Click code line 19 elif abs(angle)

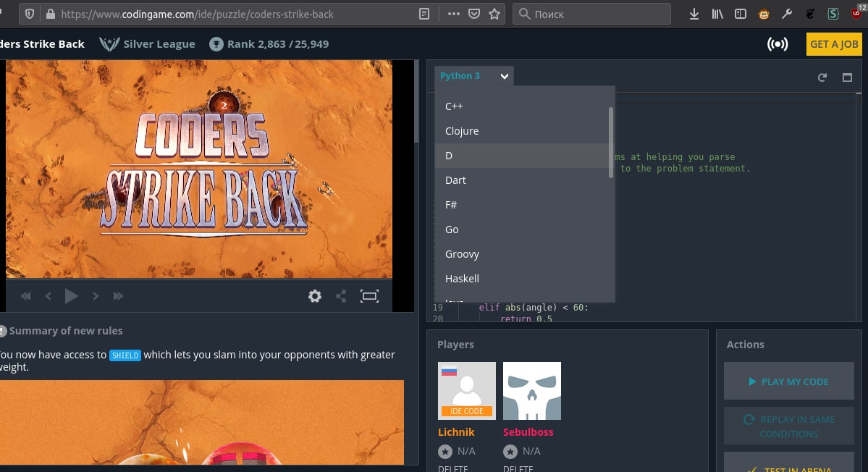point(534,308)
